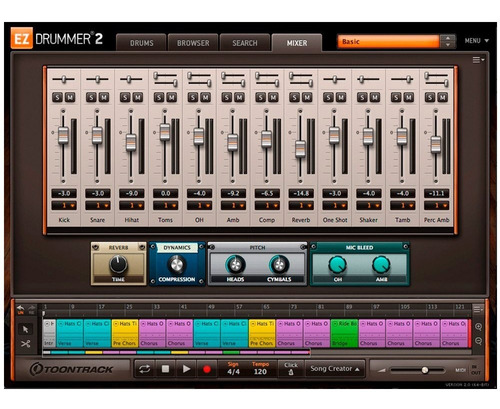Click the Kick level value -3.0

(x=64, y=193)
